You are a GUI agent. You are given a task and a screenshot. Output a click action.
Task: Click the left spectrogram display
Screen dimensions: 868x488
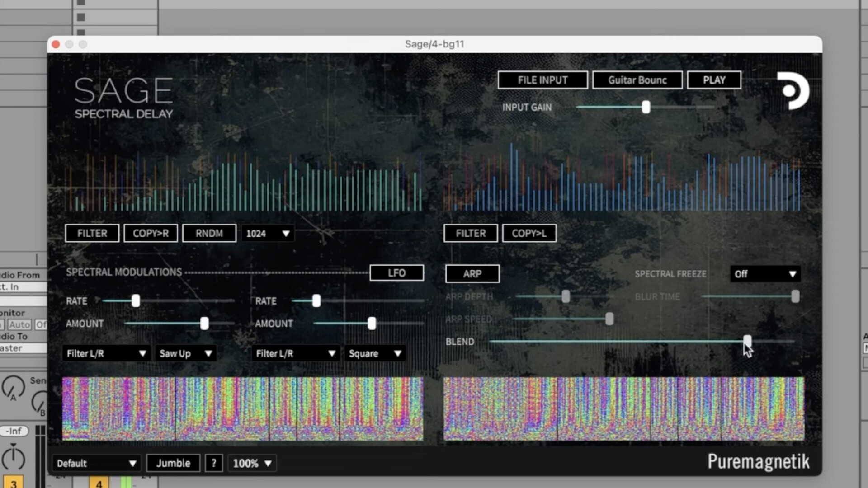point(243,409)
